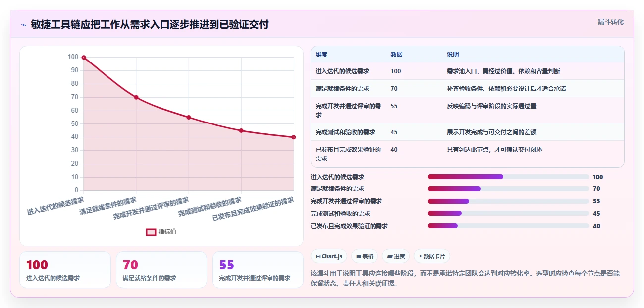Viewport: 644px width, 308px height.
Task: Toggle the 指标值 legend item under the chart
Action: coord(161,232)
